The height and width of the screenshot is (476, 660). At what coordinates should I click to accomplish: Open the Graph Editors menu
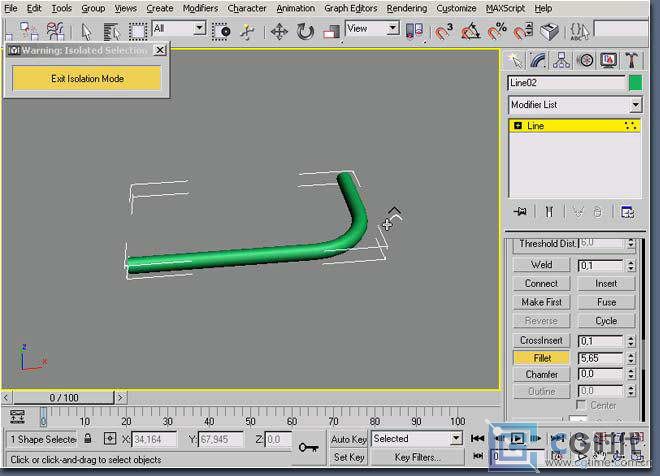tap(350, 8)
